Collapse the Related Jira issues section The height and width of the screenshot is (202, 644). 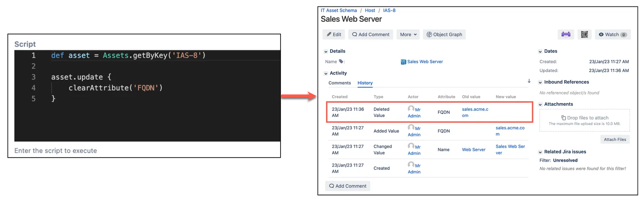(x=541, y=152)
